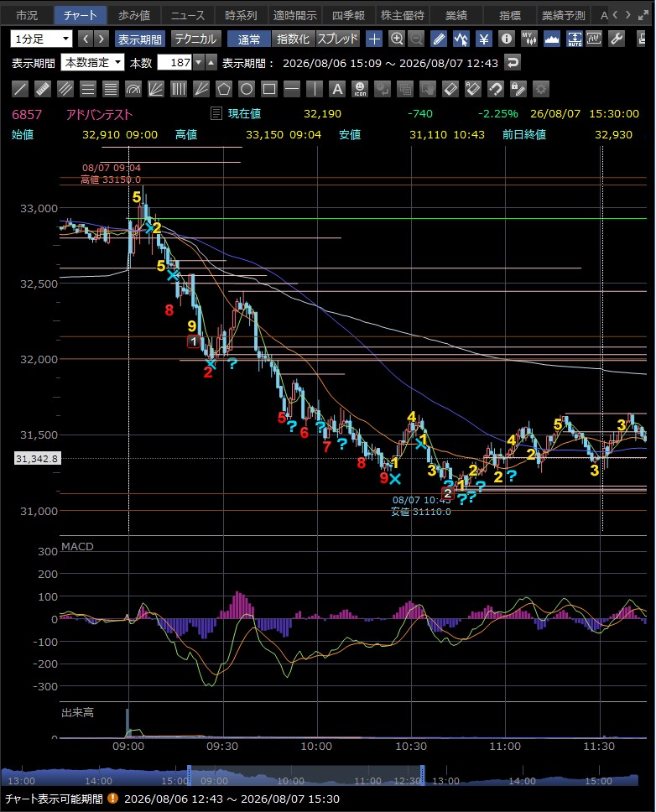Select the rectangle shape tool
Image resolution: width=656 pixels, height=812 pixels.
pyautogui.click(x=269, y=89)
